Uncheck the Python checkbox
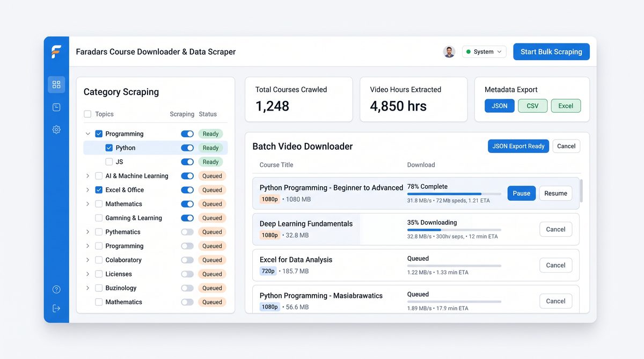644x359 pixels. (109, 148)
